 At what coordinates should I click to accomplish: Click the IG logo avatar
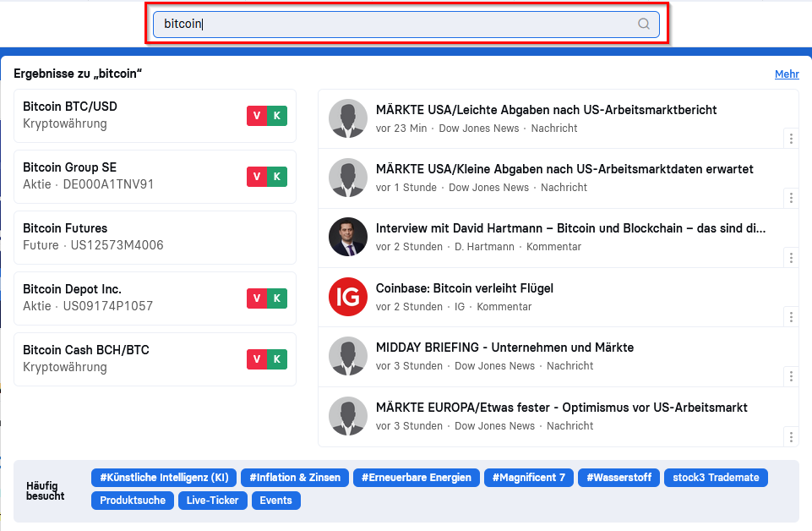(348, 297)
